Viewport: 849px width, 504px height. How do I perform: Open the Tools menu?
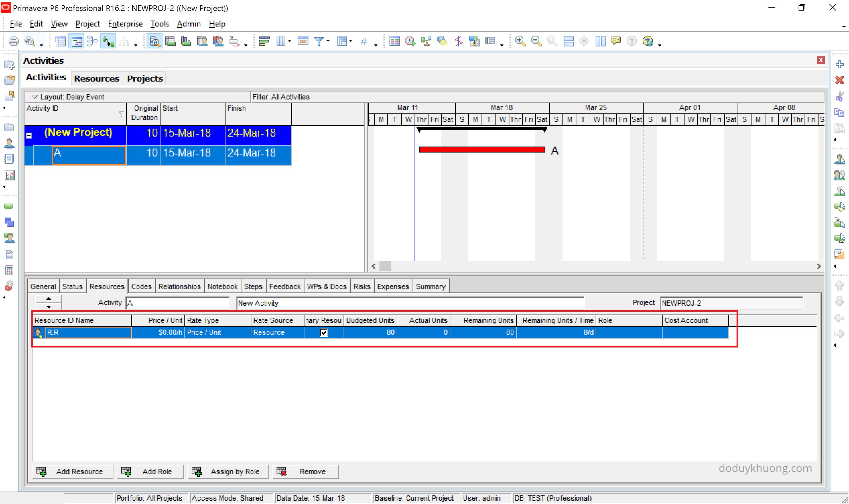[x=160, y=24]
